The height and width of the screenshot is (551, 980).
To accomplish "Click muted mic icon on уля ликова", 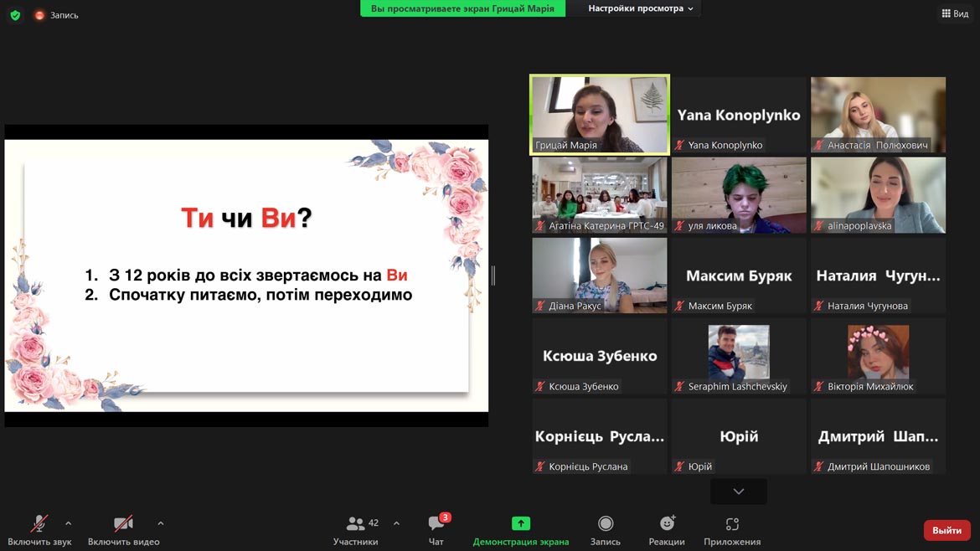I will point(679,225).
